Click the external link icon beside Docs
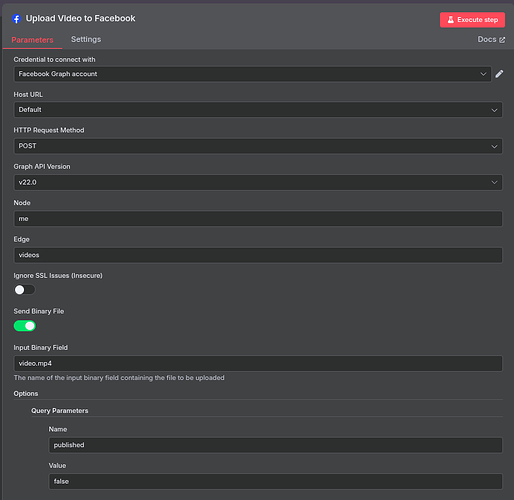Image resolution: width=514 pixels, height=500 pixels. click(502, 40)
